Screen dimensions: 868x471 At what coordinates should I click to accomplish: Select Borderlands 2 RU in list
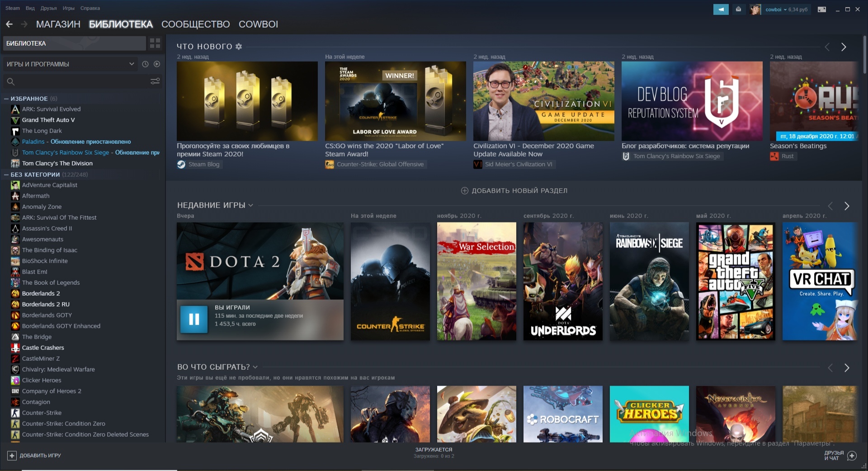(x=46, y=305)
